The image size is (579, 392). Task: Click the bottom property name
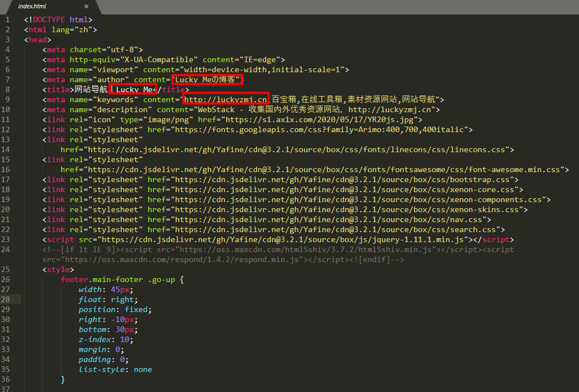point(92,329)
